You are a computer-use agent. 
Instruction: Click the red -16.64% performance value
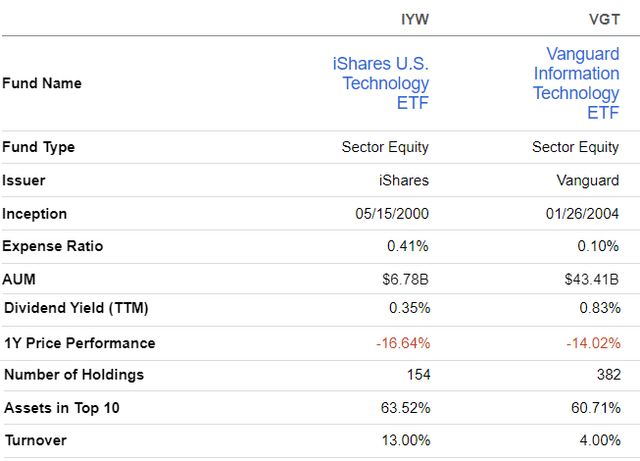403,343
